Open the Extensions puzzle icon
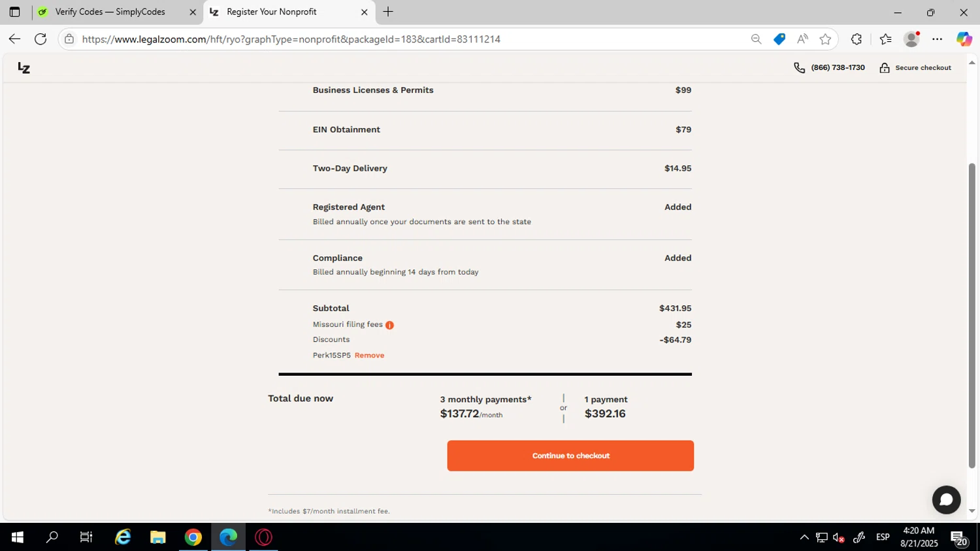The width and height of the screenshot is (980, 551). coord(857,39)
